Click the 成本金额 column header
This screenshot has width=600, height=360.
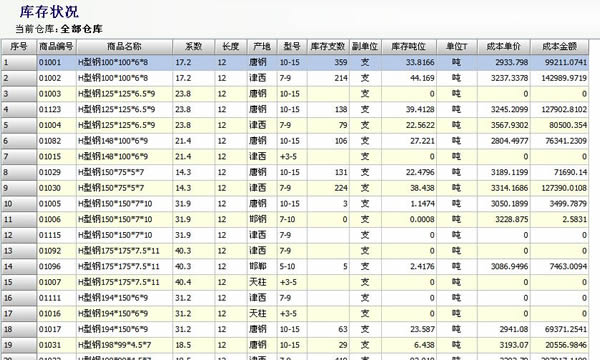tap(559, 47)
